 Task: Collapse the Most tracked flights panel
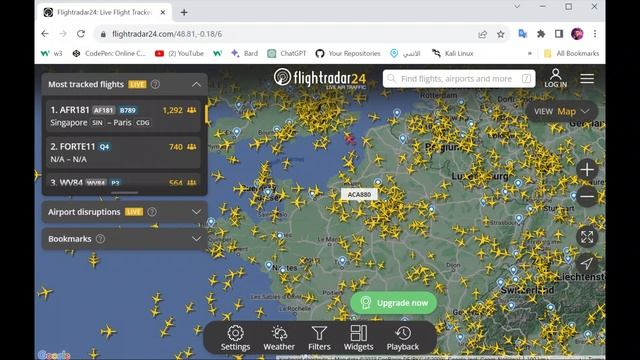pyautogui.click(x=196, y=84)
